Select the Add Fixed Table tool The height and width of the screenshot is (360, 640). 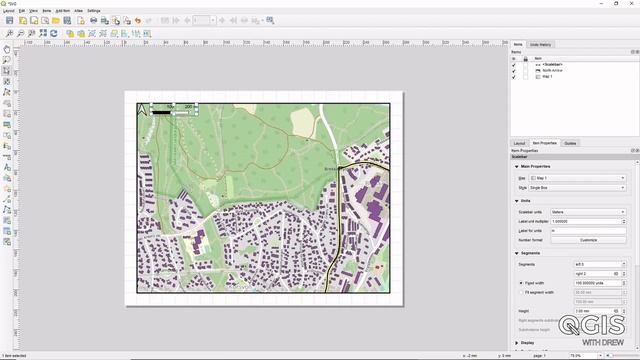coord(7,231)
